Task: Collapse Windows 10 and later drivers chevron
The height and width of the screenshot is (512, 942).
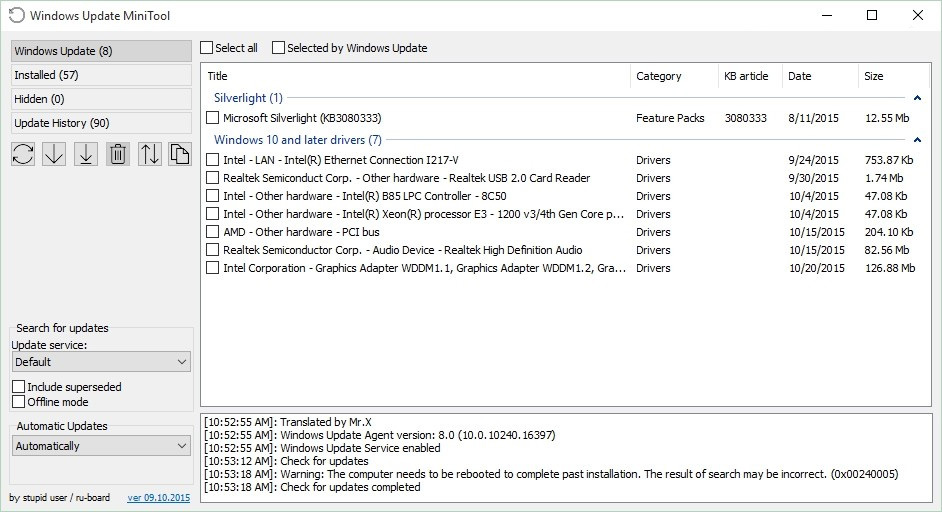Action: click(x=917, y=139)
